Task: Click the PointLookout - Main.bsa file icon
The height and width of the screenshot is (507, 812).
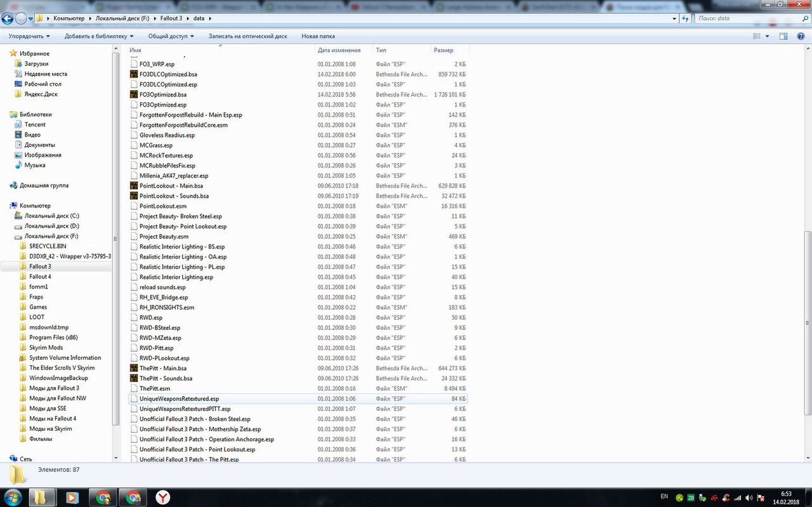Action: [134, 186]
